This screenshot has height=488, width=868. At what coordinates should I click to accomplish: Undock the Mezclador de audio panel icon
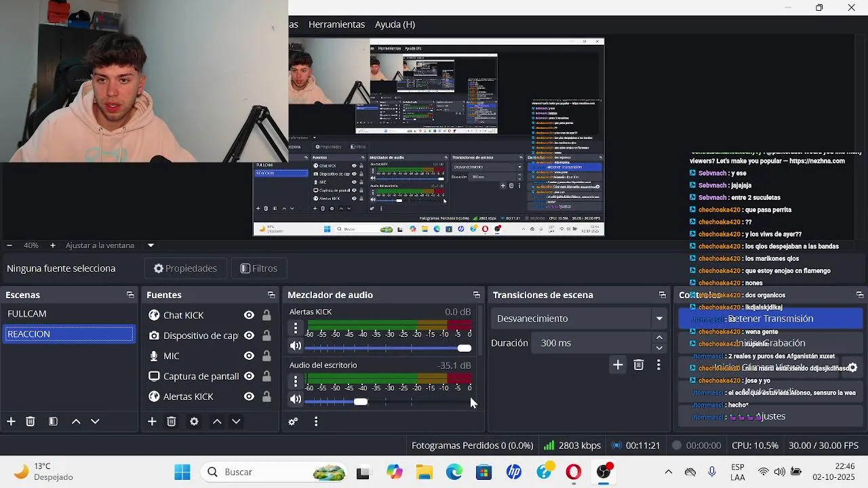pyautogui.click(x=477, y=295)
